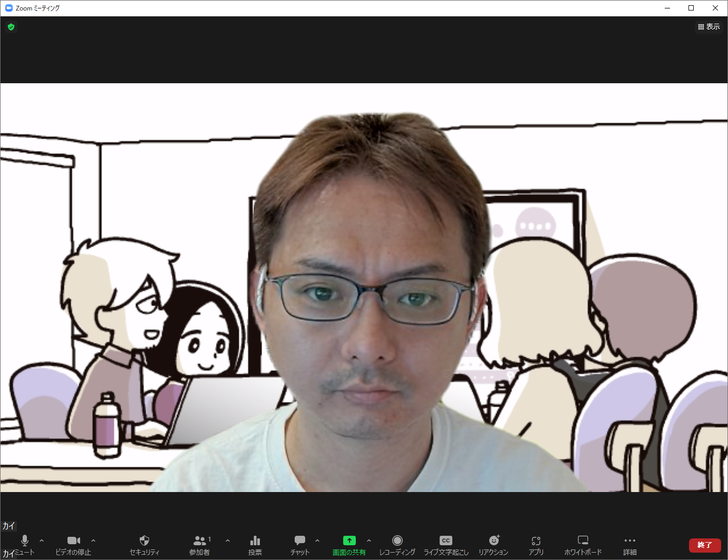Enable live transcription

click(x=446, y=544)
